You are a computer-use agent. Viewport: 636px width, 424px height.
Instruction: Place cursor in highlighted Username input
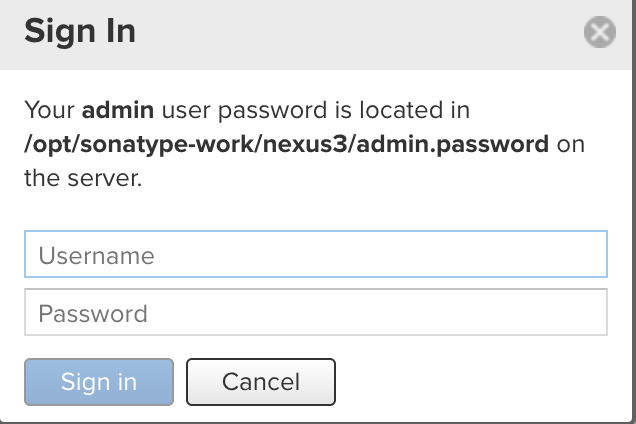click(x=315, y=255)
